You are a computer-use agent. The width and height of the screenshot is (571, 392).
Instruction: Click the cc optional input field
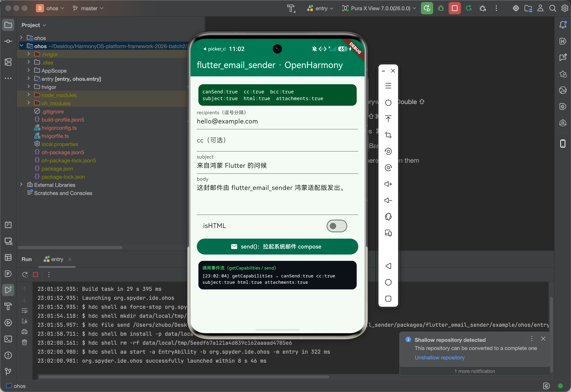click(x=277, y=140)
